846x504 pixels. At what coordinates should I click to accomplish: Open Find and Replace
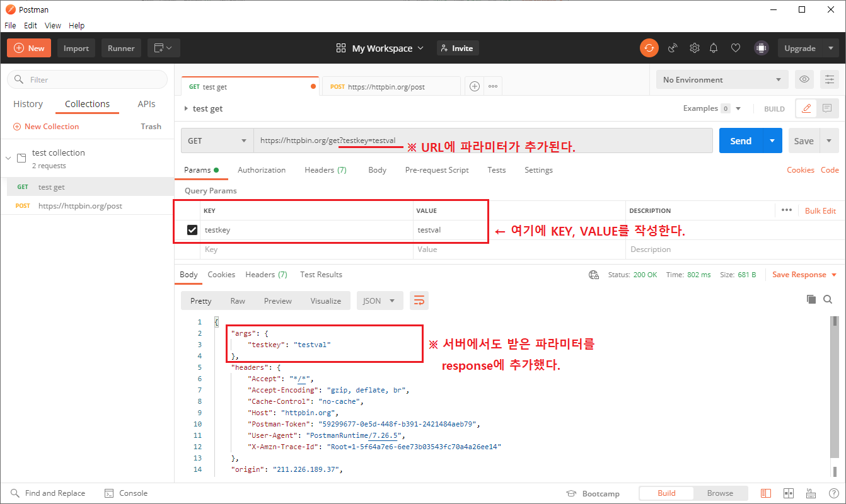coord(47,493)
